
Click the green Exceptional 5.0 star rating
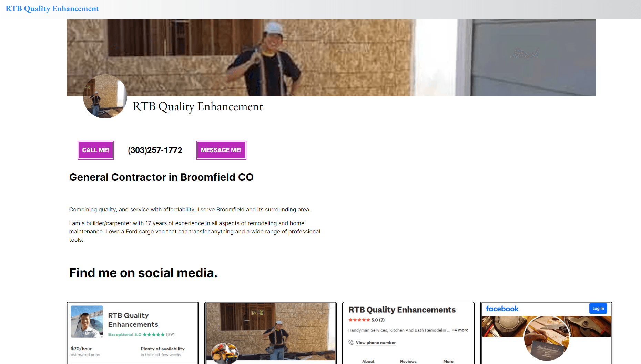[141, 334]
